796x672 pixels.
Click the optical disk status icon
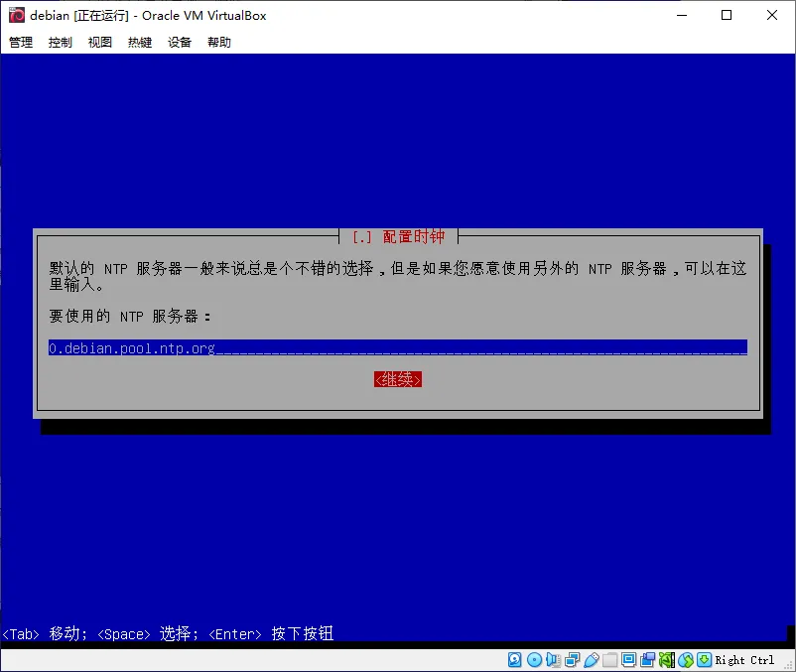(534, 660)
